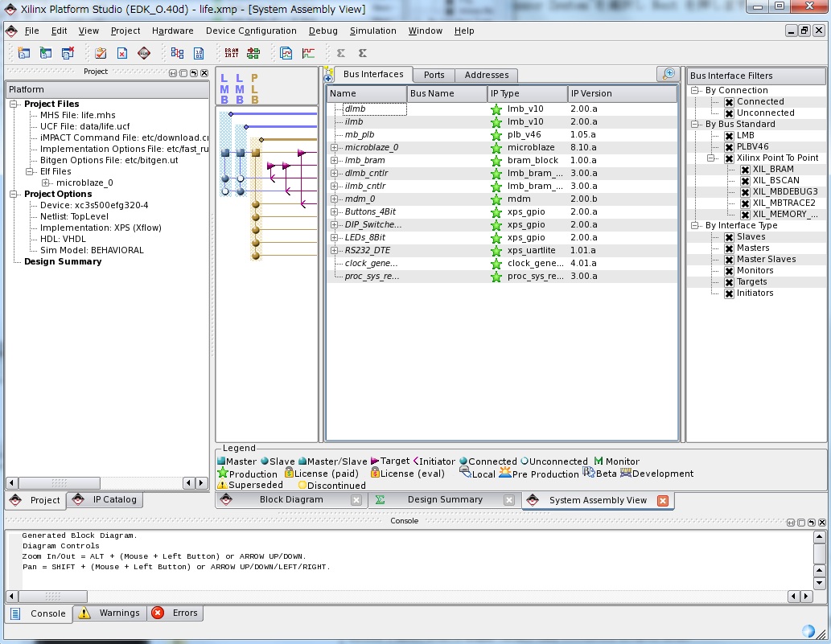The height and width of the screenshot is (644, 831).
Task: Collapse the Project Options tree node
Action: pos(13,194)
